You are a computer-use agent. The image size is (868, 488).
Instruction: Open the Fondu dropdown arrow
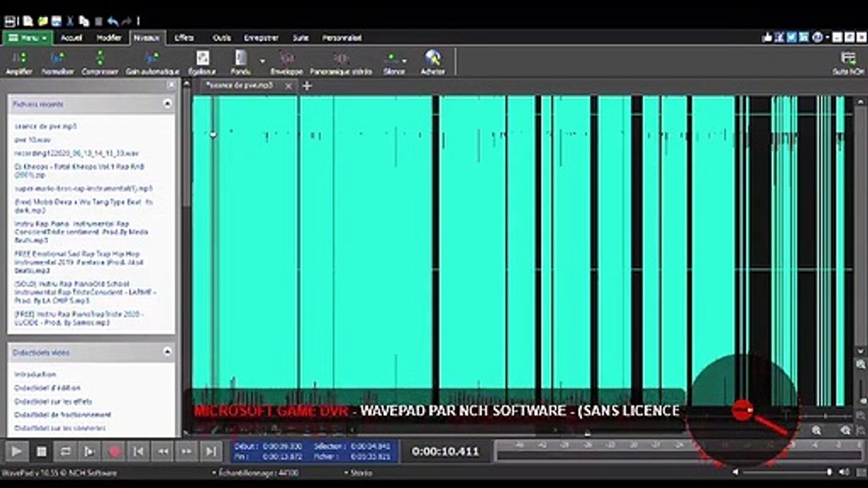click(262, 60)
